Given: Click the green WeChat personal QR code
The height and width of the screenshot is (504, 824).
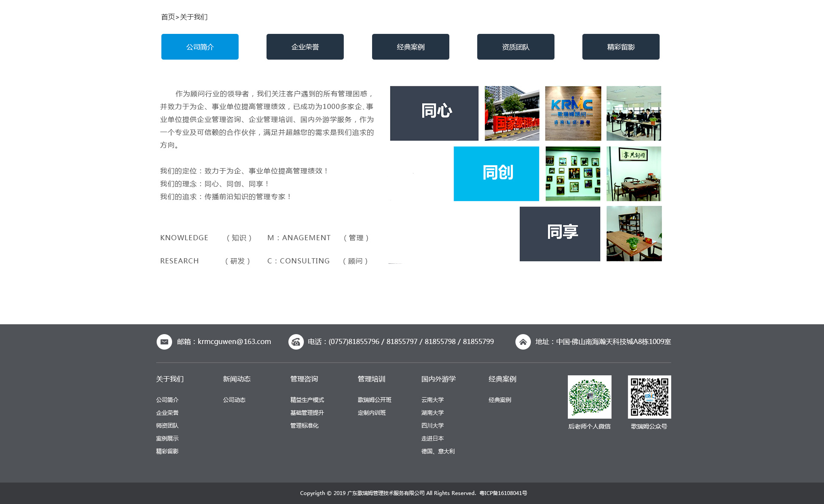Looking at the screenshot, I should [589, 397].
